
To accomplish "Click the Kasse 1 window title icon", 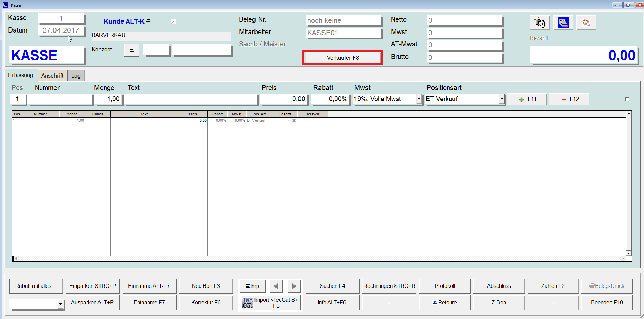I will (5, 5).
